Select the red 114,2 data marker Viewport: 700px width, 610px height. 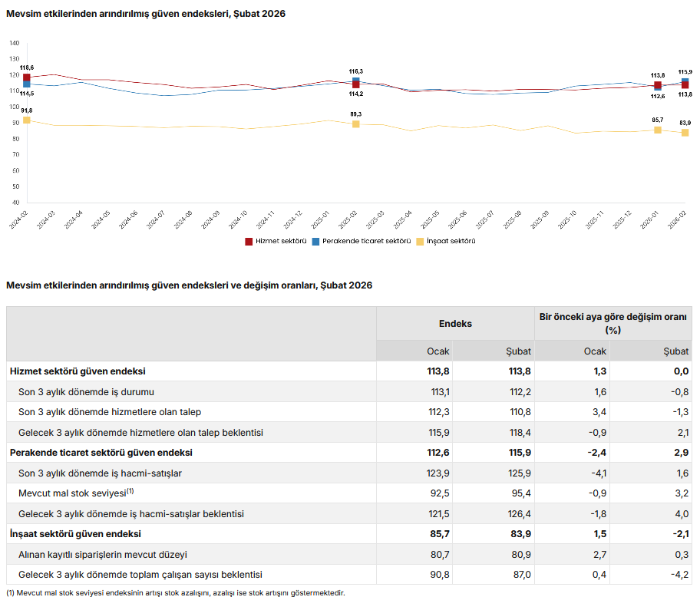(356, 85)
